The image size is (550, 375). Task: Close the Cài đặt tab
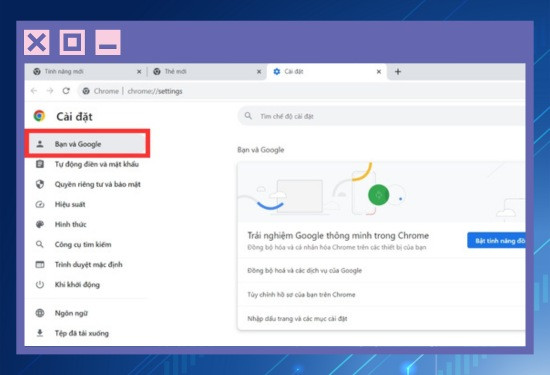coord(379,72)
